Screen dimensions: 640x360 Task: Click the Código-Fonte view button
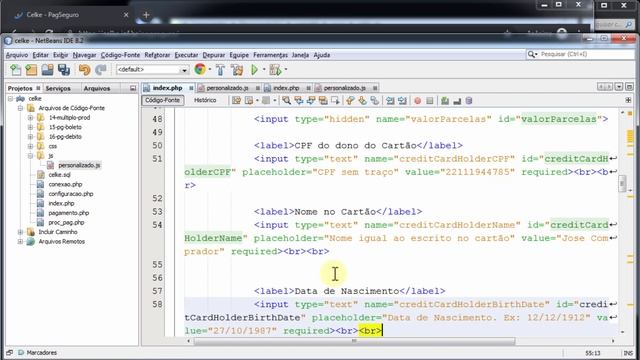162,100
